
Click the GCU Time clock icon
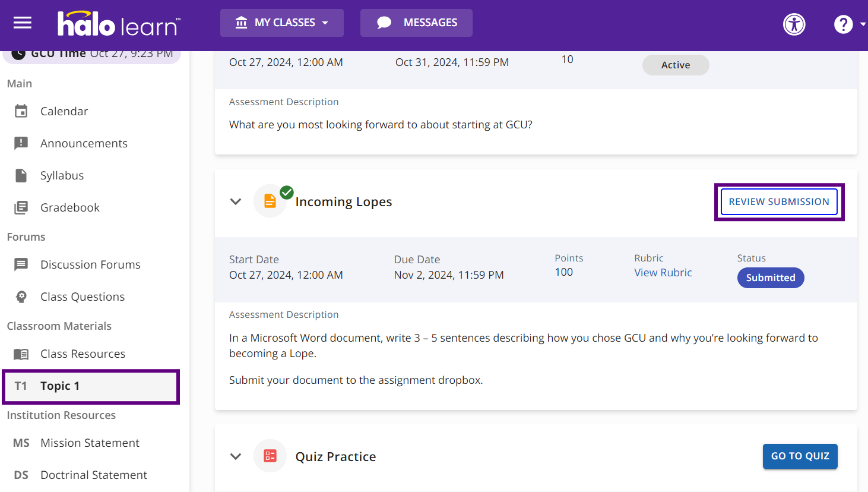point(18,54)
